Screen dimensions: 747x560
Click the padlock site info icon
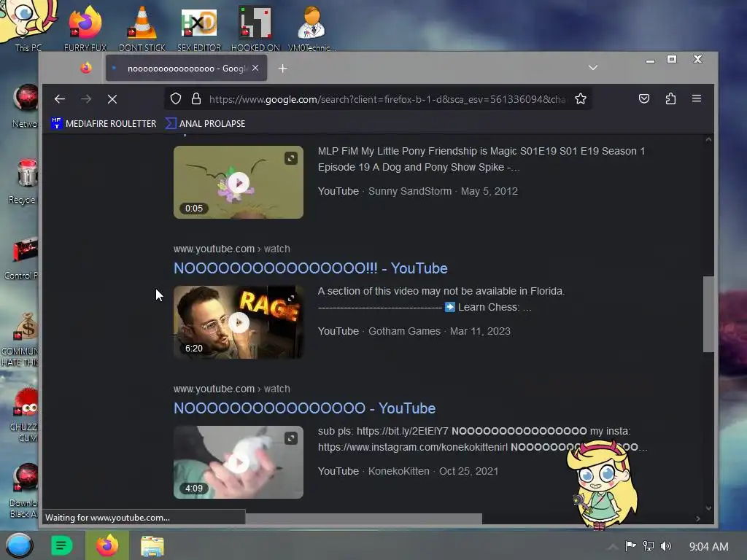pyautogui.click(x=196, y=98)
